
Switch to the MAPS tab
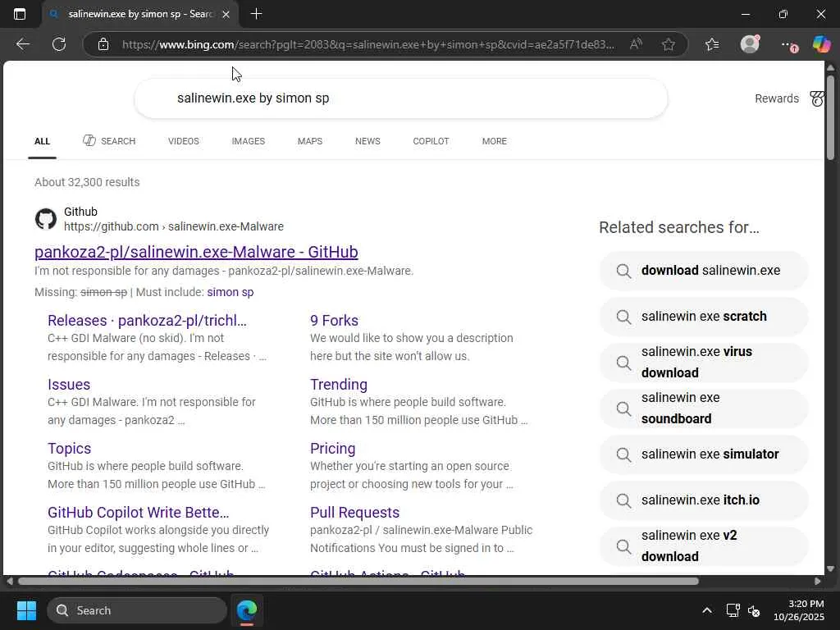pyautogui.click(x=309, y=141)
